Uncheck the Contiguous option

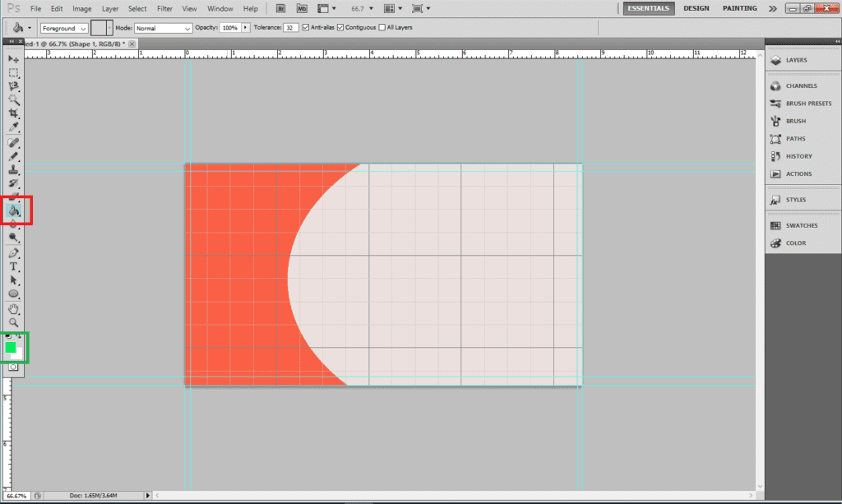(340, 27)
